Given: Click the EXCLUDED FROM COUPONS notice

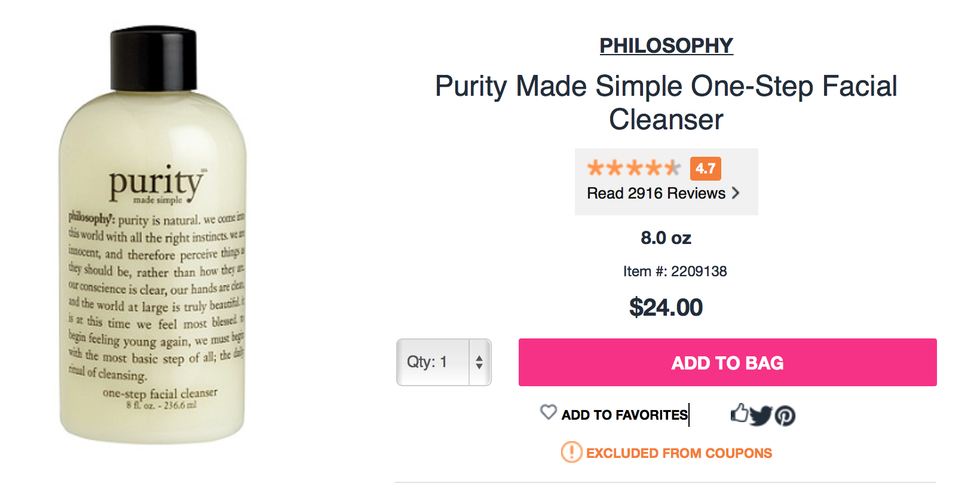Looking at the screenshot, I should [x=679, y=453].
